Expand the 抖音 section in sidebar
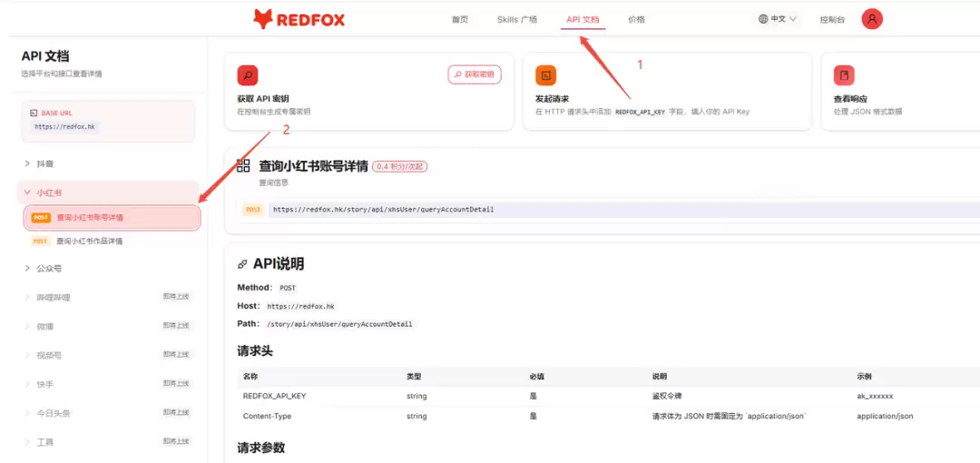Viewport: 980px width, 463px height. [x=110, y=163]
